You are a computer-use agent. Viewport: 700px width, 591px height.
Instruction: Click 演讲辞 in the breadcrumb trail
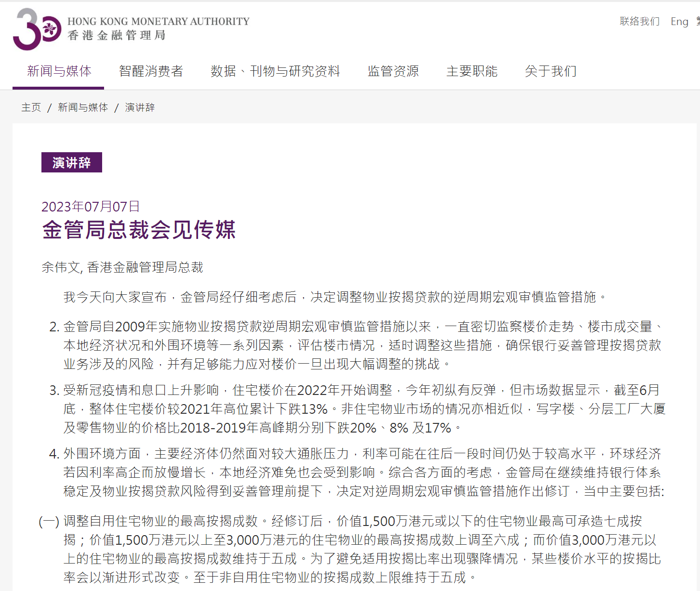click(140, 107)
